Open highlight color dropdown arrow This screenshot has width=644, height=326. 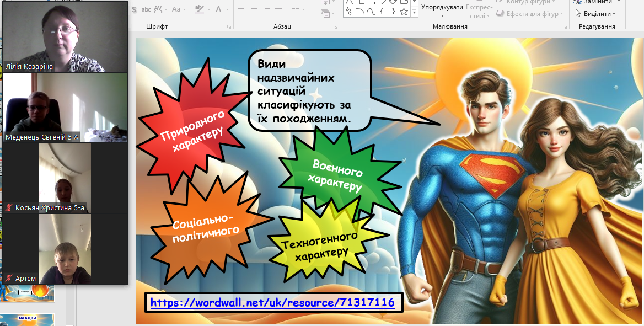tap(209, 9)
